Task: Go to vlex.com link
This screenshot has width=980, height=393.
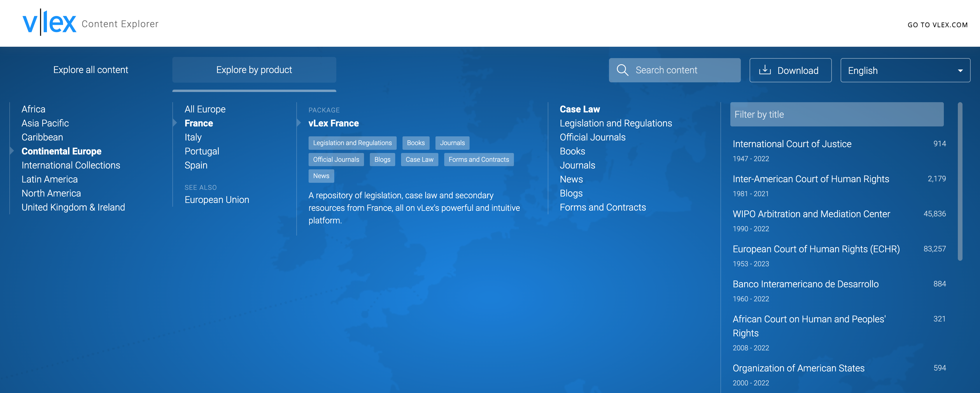Action: [x=937, y=25]
